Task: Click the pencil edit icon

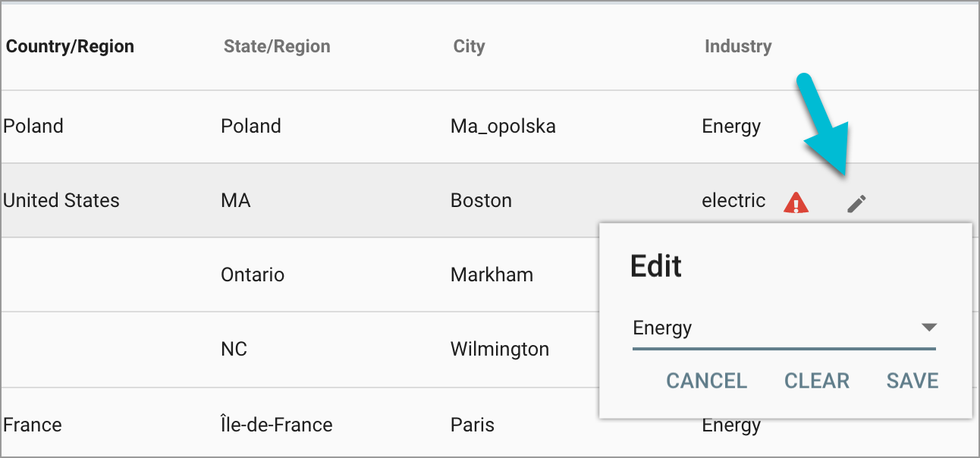Action: (x=856, y=203)
